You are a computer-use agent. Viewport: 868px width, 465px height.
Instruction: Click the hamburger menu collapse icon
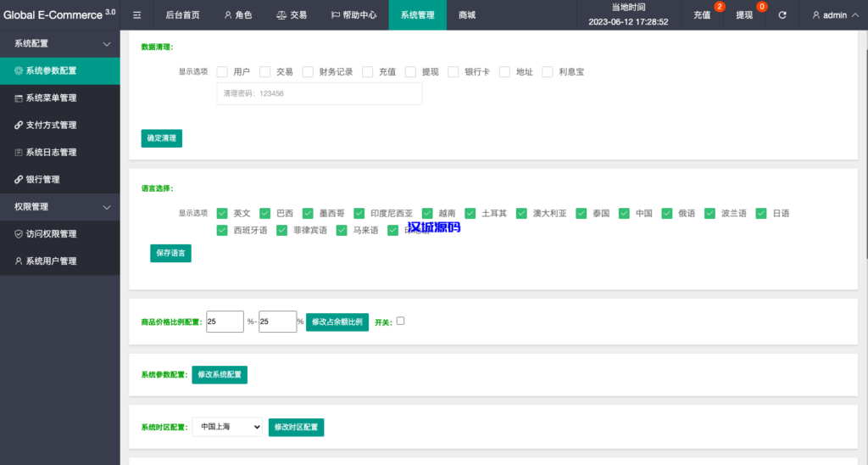coord(136,15)
